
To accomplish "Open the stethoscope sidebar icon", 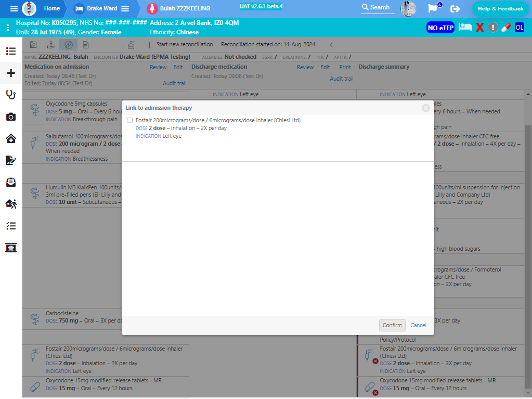I will pyautogui.click(x=11, y=95).
